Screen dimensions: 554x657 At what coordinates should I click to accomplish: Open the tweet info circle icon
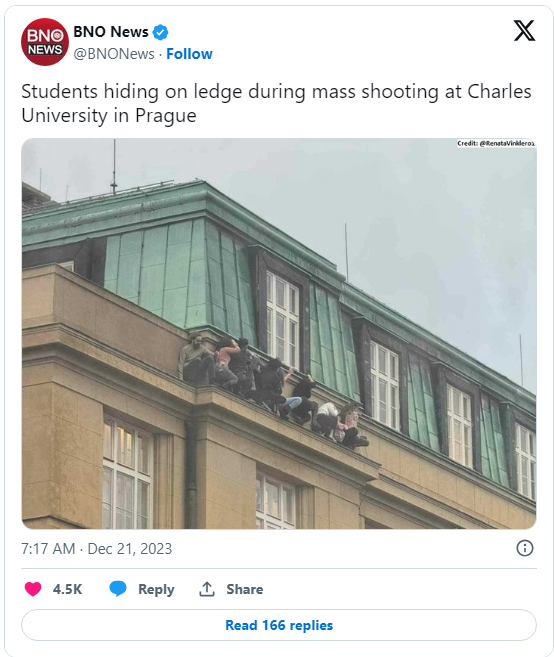coord(525,548)
